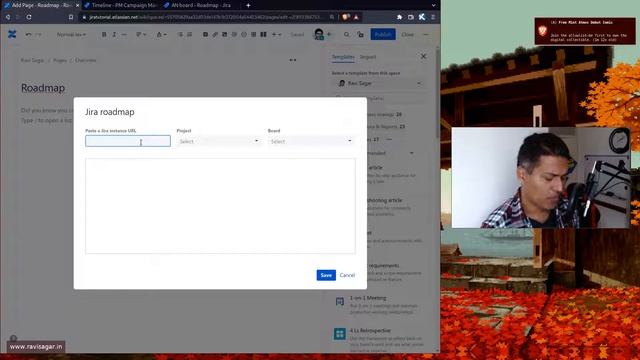
Task: Close the templates side panel
Action: [x=423, y=56]
